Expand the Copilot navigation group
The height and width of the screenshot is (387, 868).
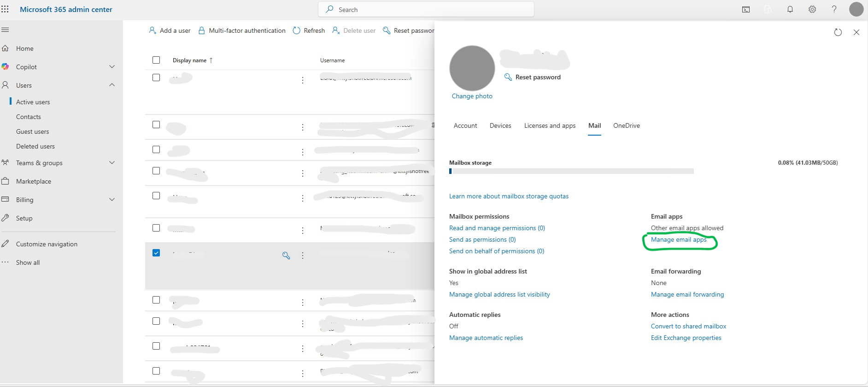pyautogui.click(x=112, y=66)
